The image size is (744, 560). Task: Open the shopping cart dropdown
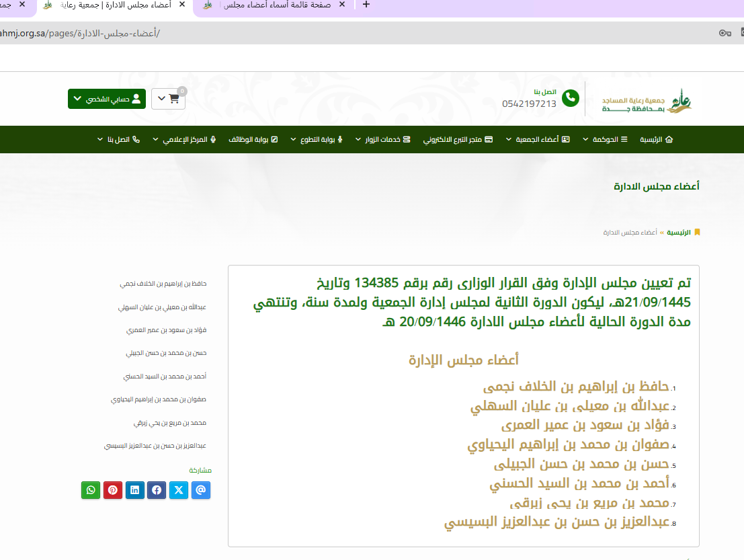tap(168, 99)
